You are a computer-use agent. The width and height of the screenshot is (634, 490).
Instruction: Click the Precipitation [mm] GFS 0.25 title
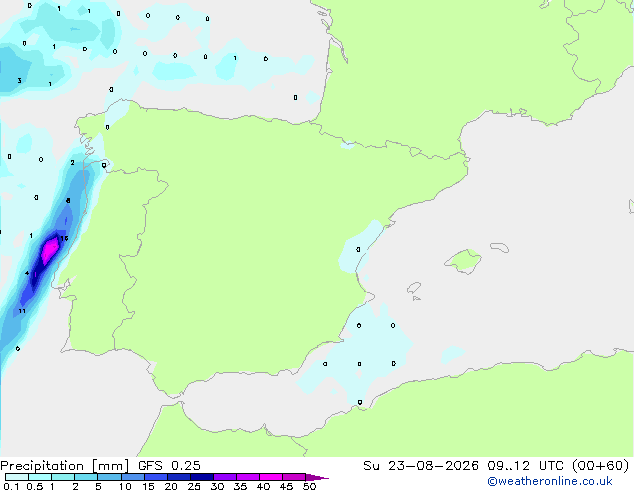tap(100, 466)
